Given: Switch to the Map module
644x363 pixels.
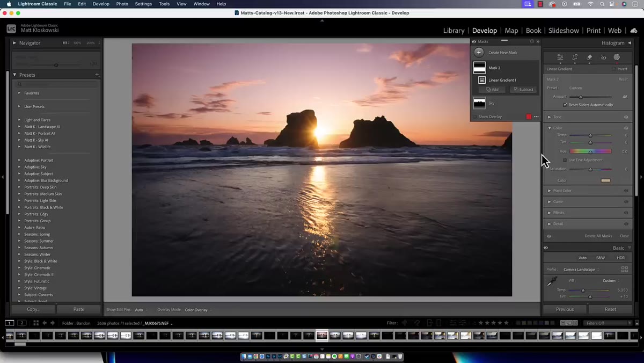Looking at the screenshot, I should [x=511, y=31].
